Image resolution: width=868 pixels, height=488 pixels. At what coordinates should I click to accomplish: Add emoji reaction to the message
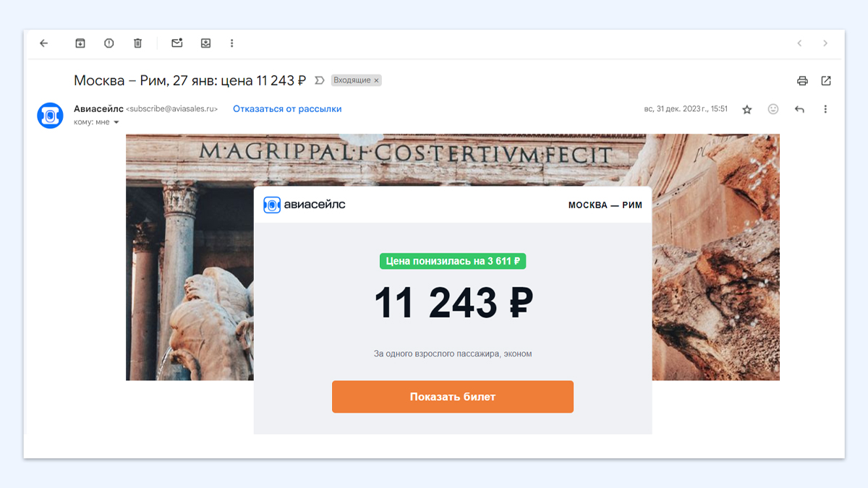pos(773,109)
